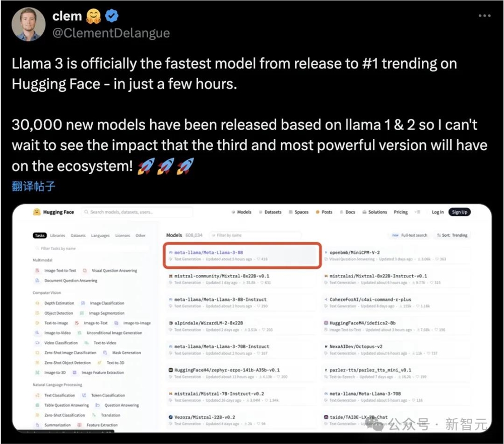Open the Datasets nav item
Viewport: 504px width, 444px height.
point(270,212)
